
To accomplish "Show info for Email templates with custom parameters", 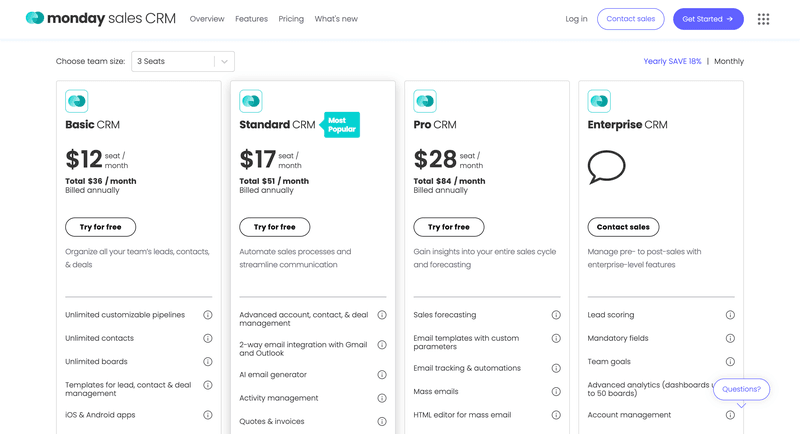I will point(556,338).
